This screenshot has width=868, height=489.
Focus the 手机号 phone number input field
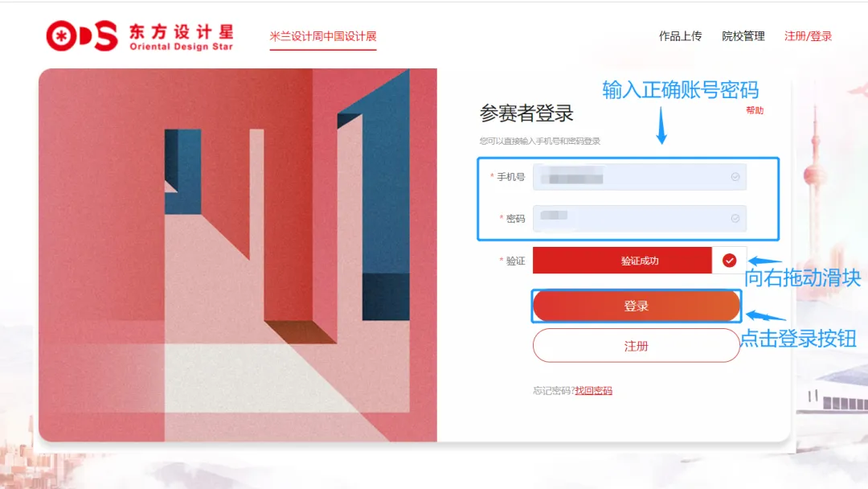click(640, 177)
